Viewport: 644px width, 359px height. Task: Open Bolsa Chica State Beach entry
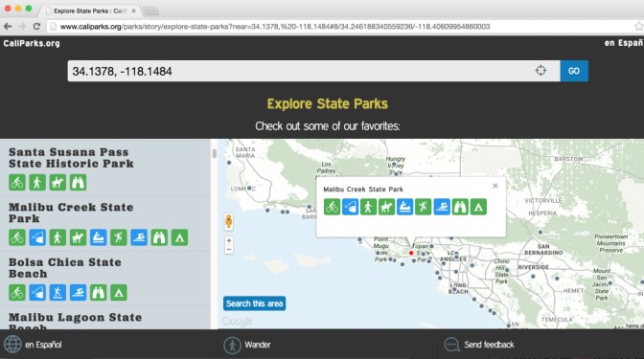[x=65, y=268]
